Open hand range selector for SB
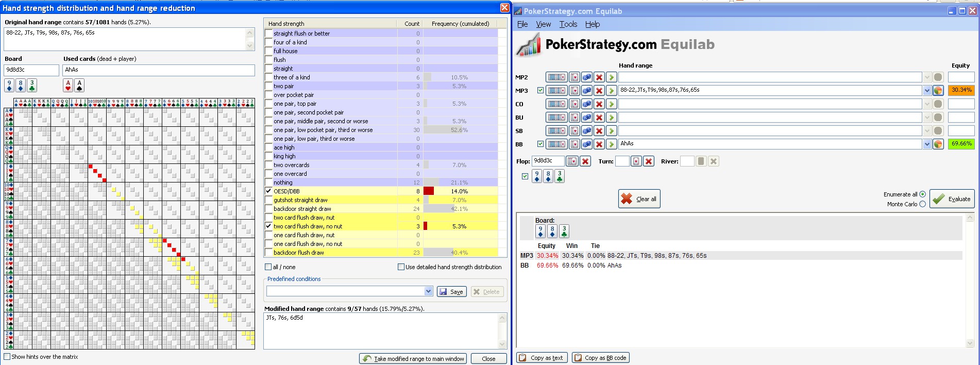The width and height of the screenshot is (980, 365). coord(556,131)
